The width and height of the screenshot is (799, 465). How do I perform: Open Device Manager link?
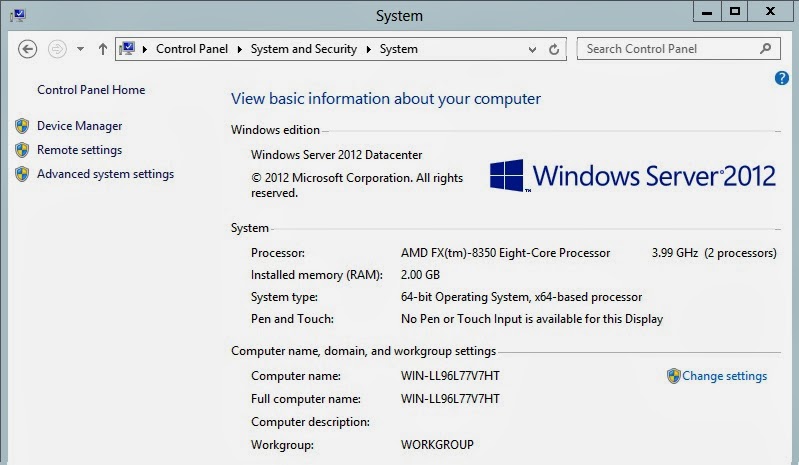click(x=79, y=126)
